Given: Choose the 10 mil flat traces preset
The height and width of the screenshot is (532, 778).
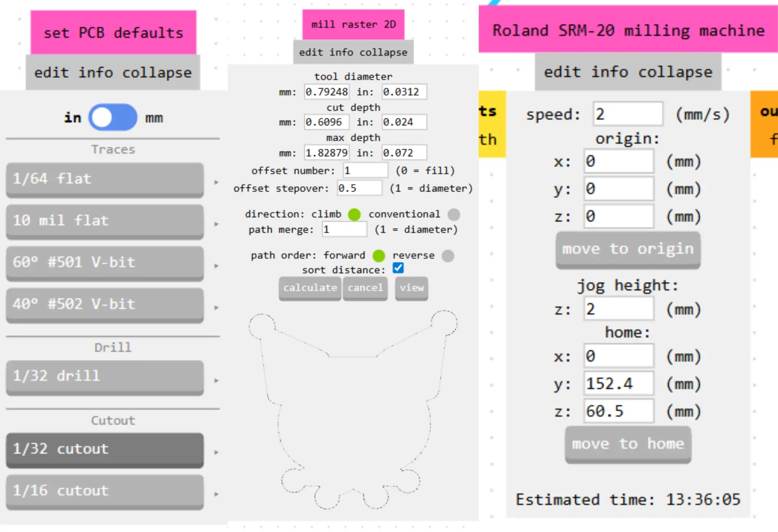Looking at the screenshot, I should (105, 221).
